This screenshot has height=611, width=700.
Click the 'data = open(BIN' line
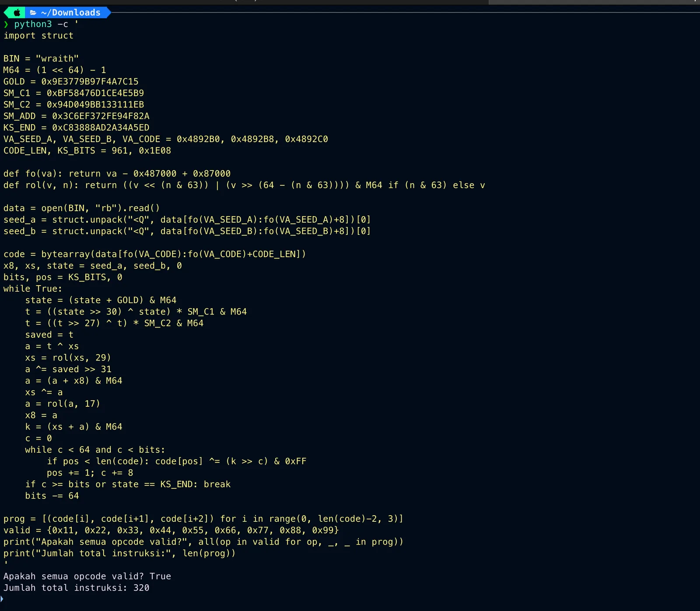81,208
